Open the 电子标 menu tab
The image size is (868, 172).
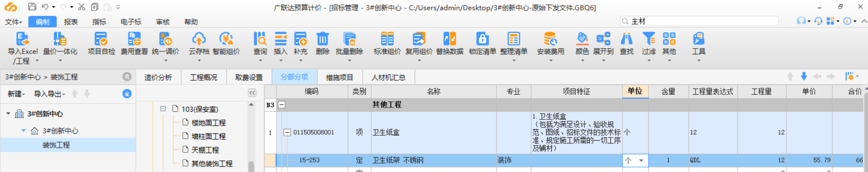131,22
